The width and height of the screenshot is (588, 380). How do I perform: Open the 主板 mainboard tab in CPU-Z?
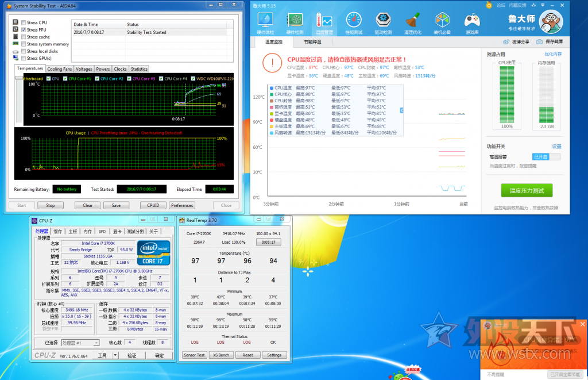click(73, 231)
